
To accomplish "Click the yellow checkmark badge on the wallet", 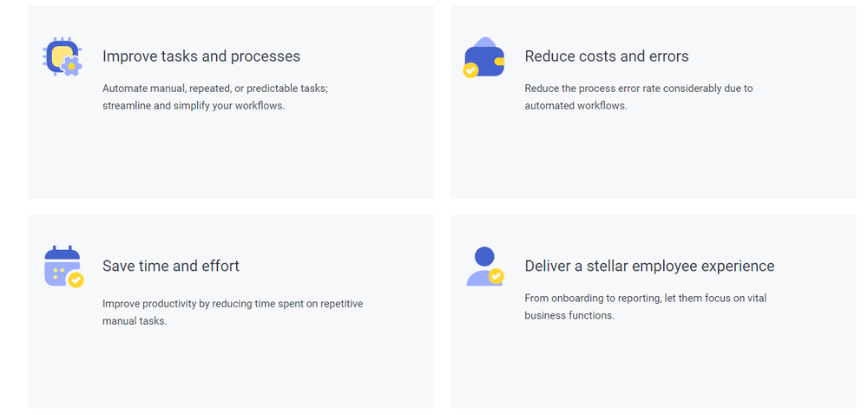I will [470, 70].
